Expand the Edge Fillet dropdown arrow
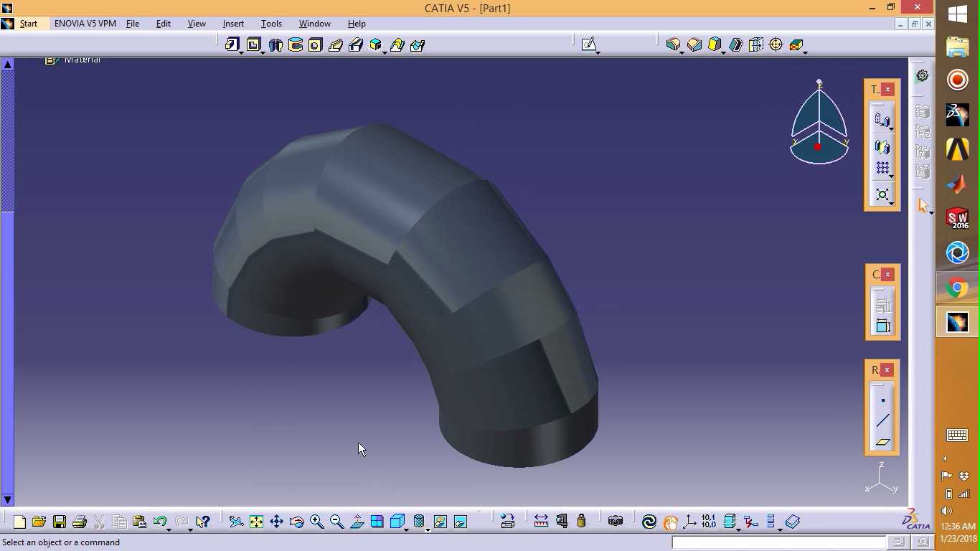980x551 pixels. pyautogui.click(x=682, y=52)
